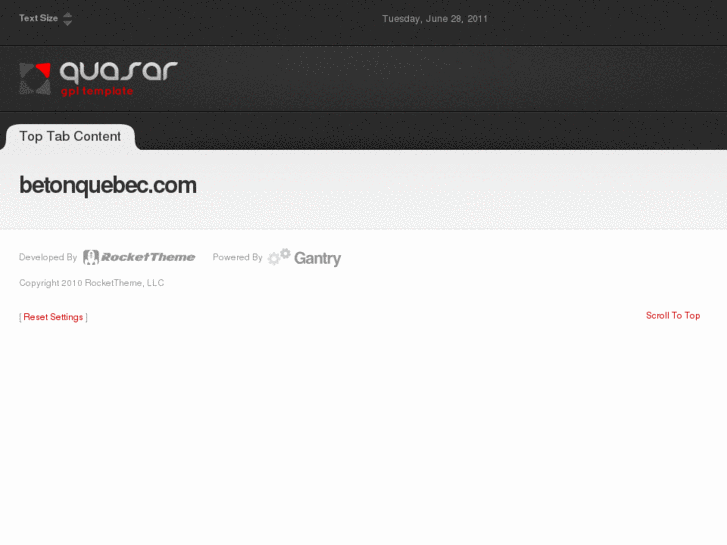Click the Text Size label
727x545 pixels.
point(38,18)
